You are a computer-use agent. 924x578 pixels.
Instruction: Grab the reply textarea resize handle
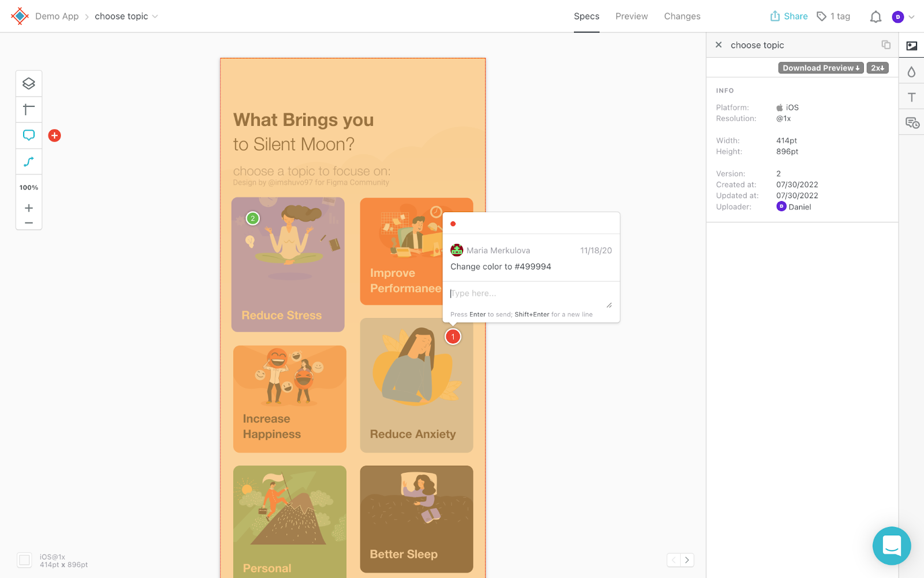point(609,305)
